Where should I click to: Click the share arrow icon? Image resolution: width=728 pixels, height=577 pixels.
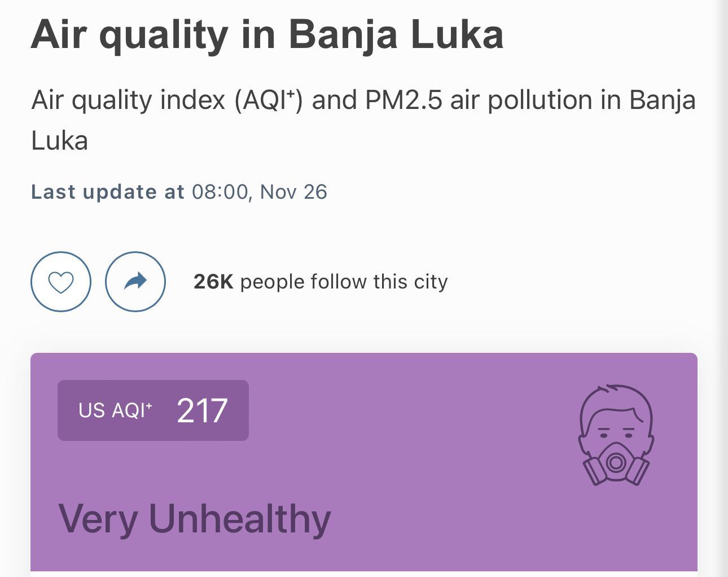135,281
